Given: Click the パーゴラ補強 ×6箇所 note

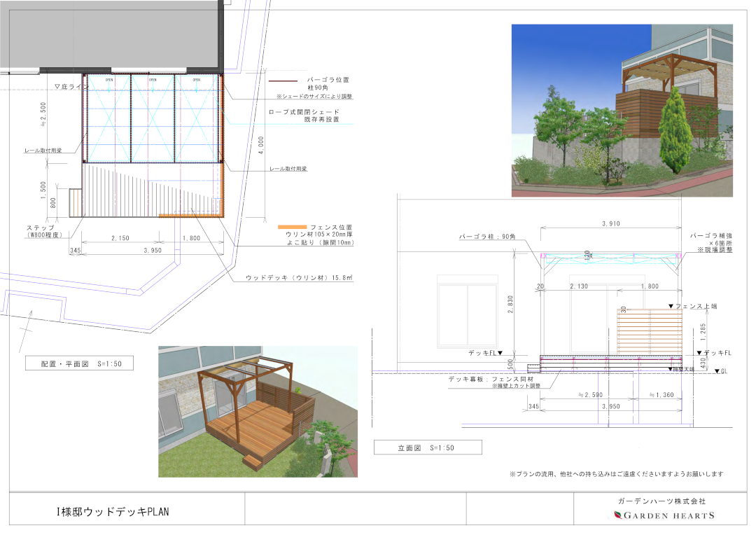Looking at the screenshot, I should pos(711,242).
